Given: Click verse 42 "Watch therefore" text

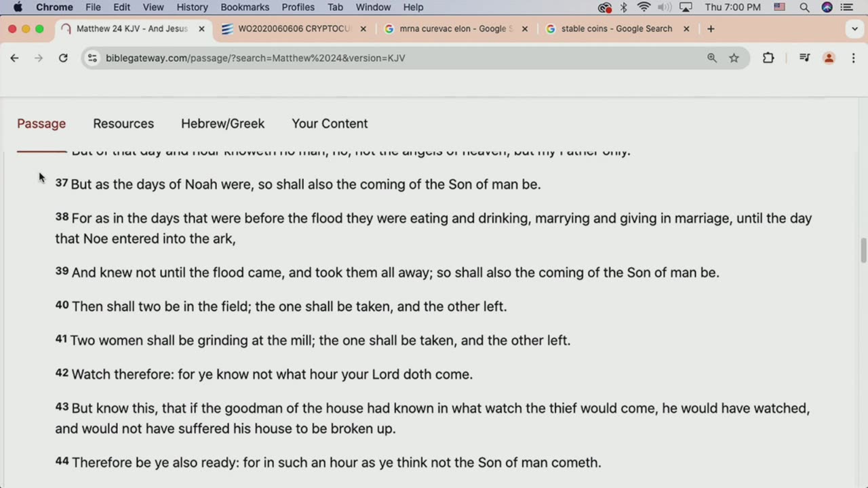Looking at the screenshot, I should (x=264, y=374).
